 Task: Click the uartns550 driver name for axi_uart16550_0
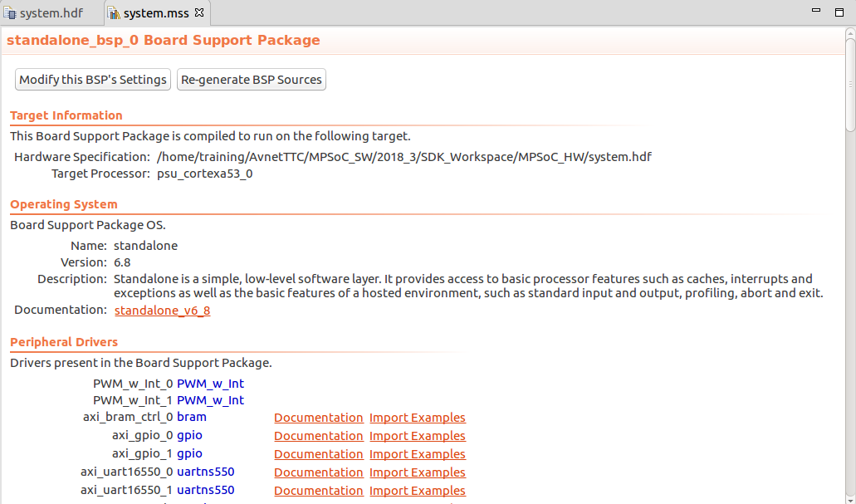tap(205, 472)
